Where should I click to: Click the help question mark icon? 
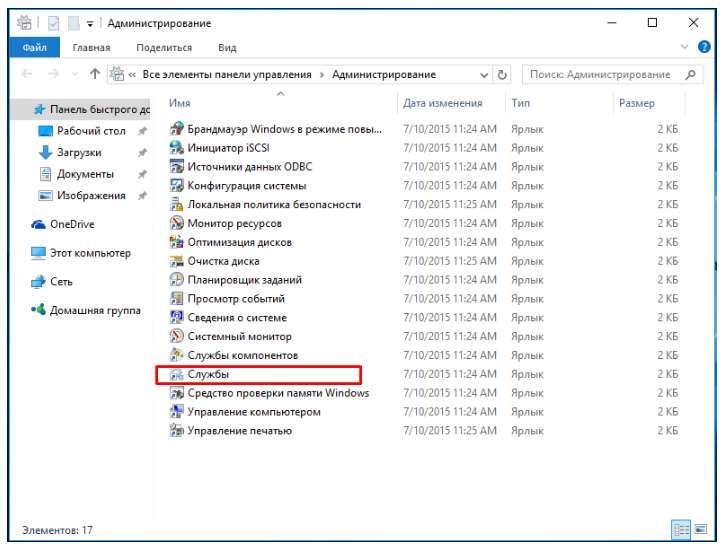coord(704,47)
